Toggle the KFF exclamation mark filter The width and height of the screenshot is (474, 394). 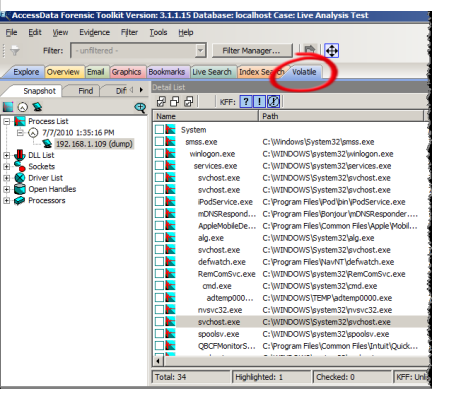point(259,101)
